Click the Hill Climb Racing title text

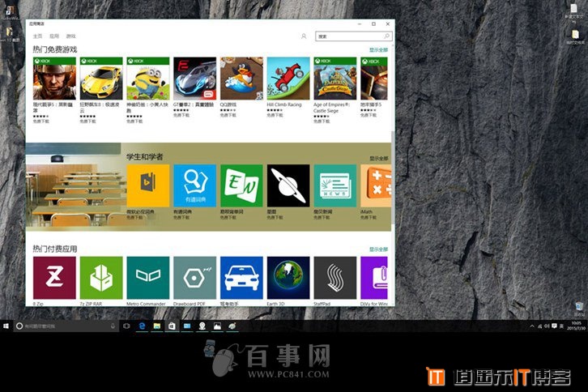tap(284, 104)
